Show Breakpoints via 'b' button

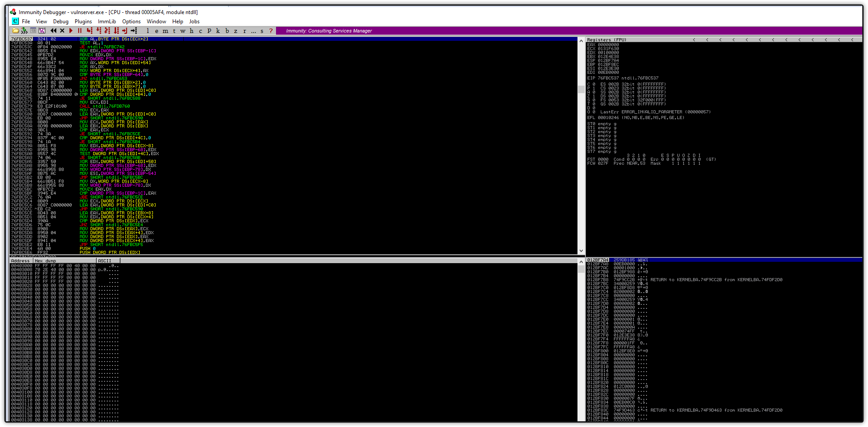(227, 31)
